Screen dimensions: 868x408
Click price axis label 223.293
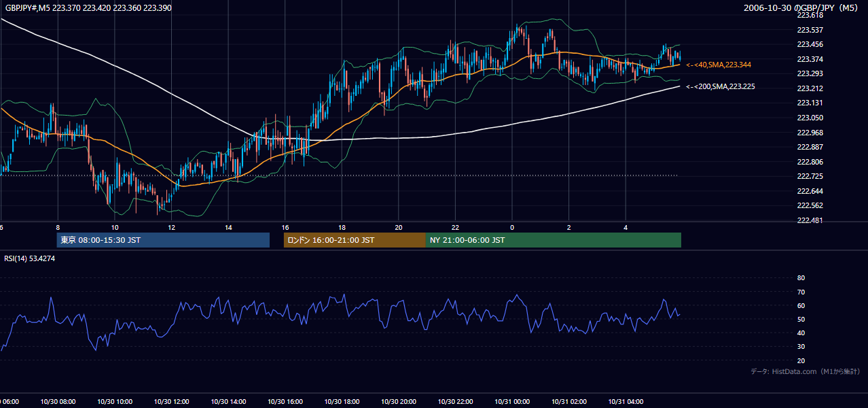[x=810, y=73]
